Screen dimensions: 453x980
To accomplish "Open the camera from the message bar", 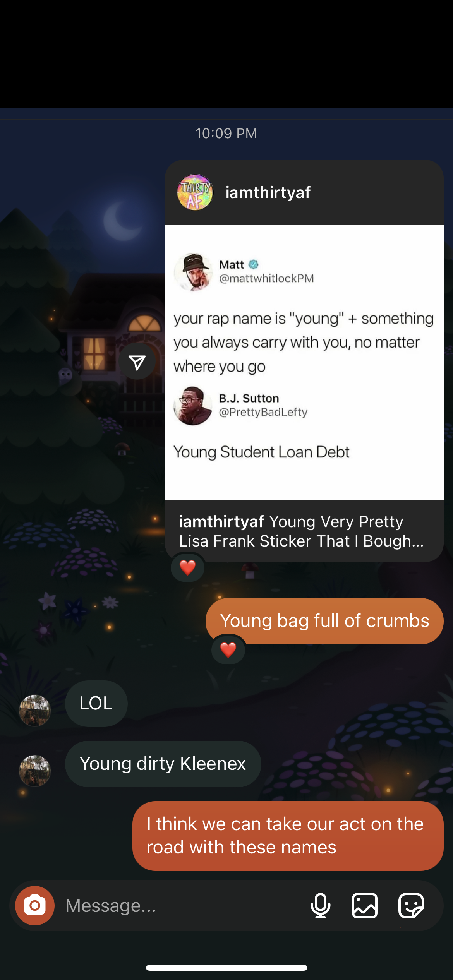I will (35, 905).
